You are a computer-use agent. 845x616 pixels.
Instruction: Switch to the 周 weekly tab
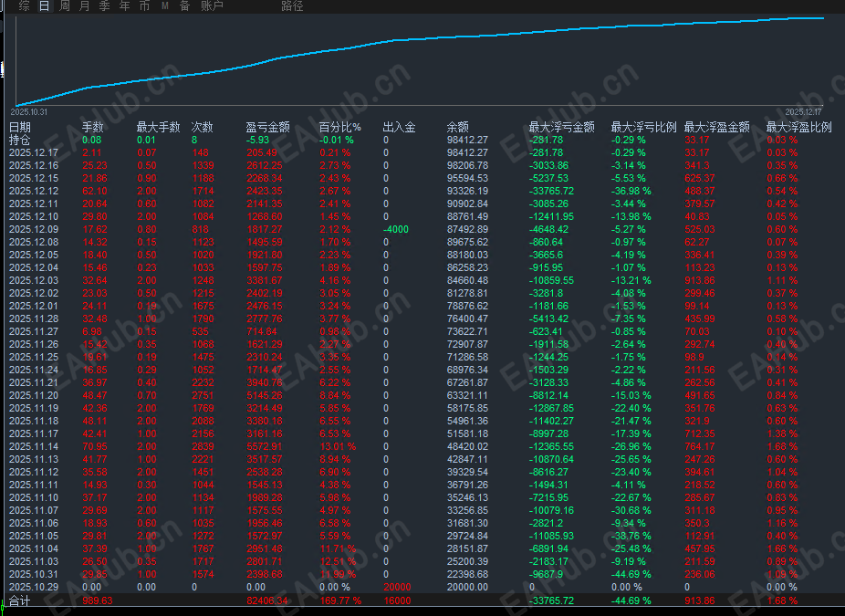click(64, 5)
